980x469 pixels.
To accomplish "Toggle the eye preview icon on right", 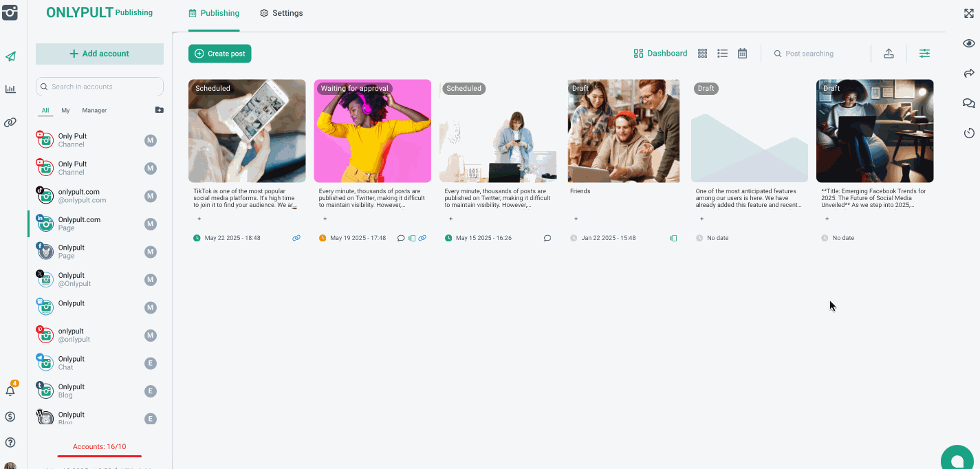I will (x=969, y=43).
